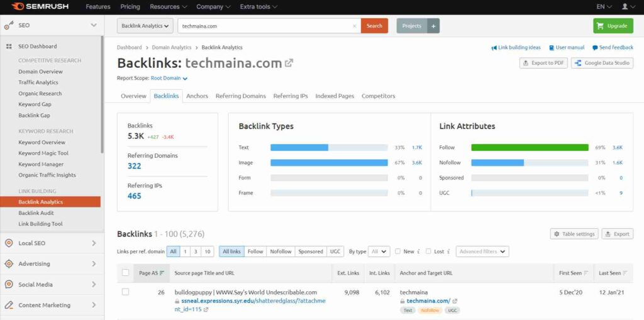Image resolution: width=644 pixels, height=320 pixels.
Task: Click Export to PDF button
Action: [543, 63]
